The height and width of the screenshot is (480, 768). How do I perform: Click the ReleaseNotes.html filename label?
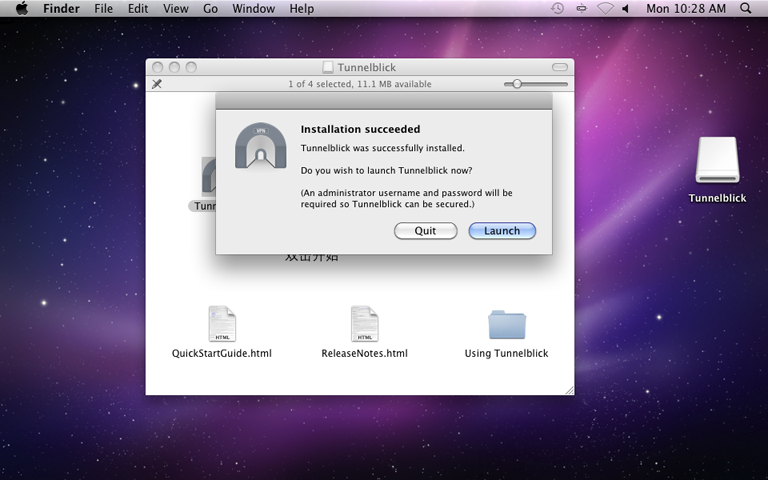pyautogui.click(x=364, y=353)
